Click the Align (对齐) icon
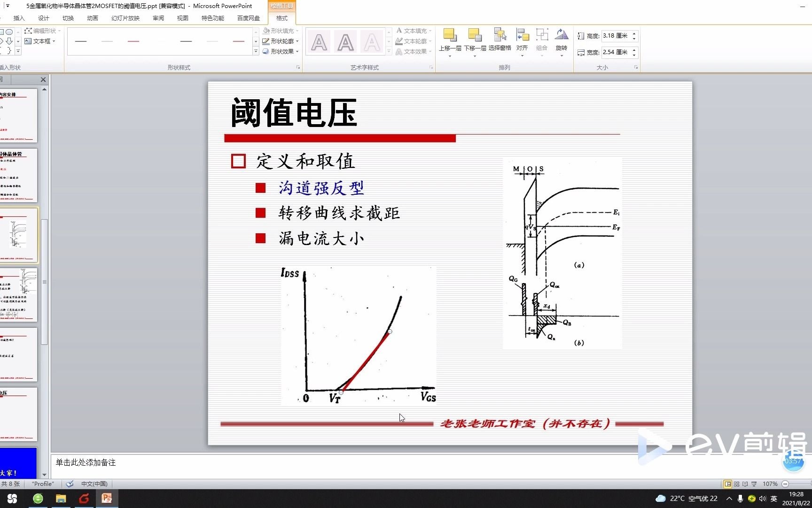The image size is (812, 508). (x=522, y=35)
